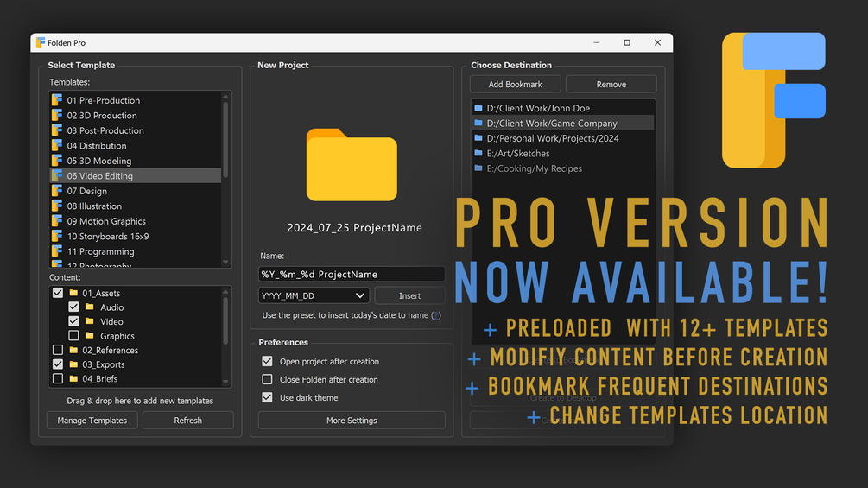Image resolution: width=868 pixels, height=488 pixels.
Task: Select the 01 Pre-Production template icon
Action: [x=56, y=100]
